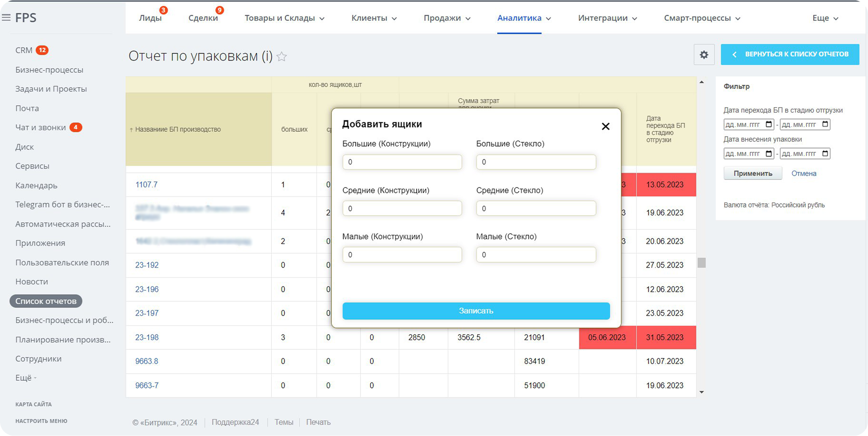Viewport: 868px width, 436px height.
Task: Open the Сделки tab
Action: (203, 18)
